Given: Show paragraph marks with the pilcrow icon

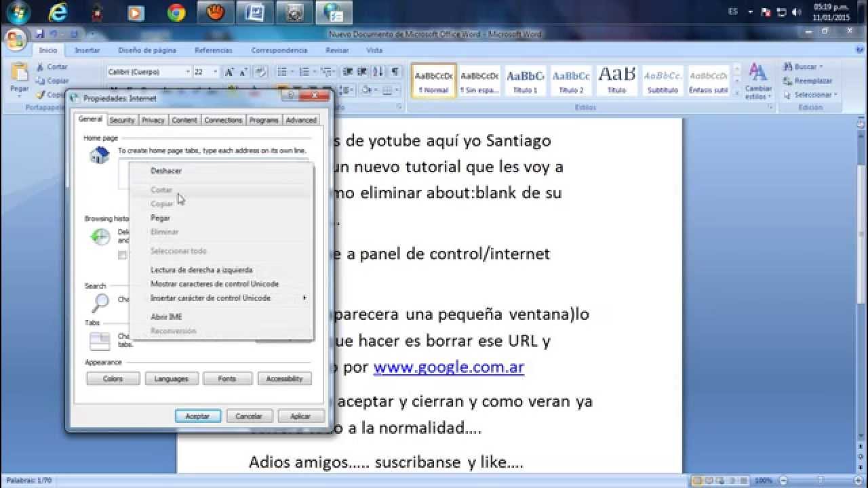Looking at the screenshot, I should (395, 72).
